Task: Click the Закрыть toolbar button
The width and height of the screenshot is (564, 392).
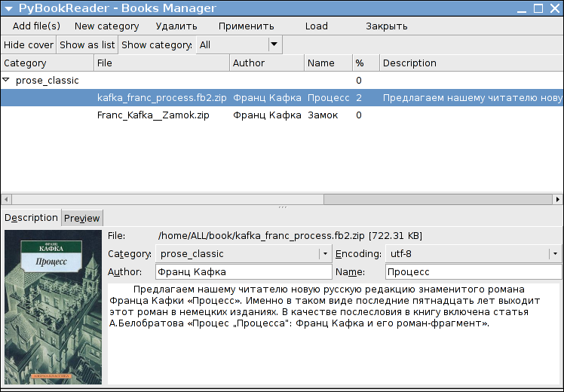Action: (386, 26)
